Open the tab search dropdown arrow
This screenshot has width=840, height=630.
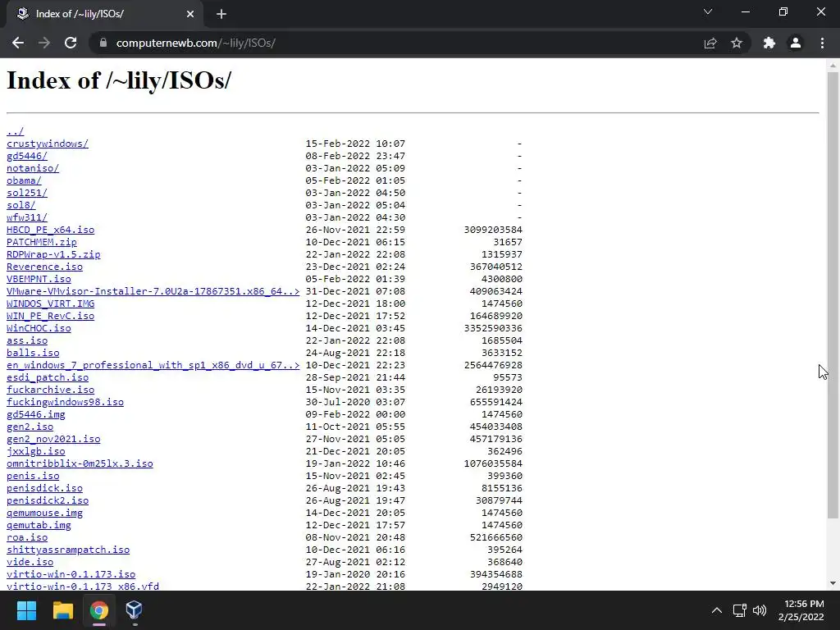click(x=708, y=11)
